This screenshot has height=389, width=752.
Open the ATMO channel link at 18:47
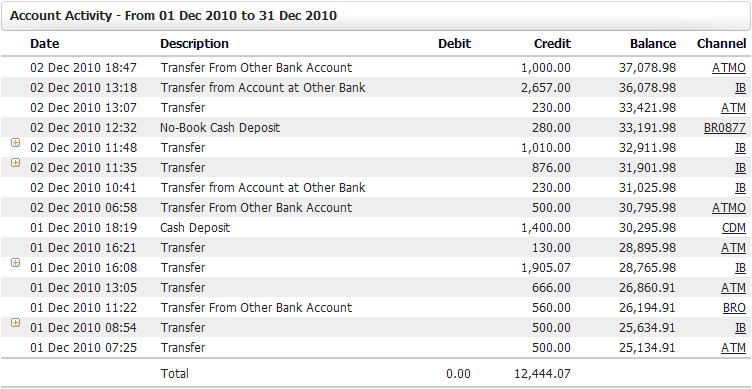(728, 68)
